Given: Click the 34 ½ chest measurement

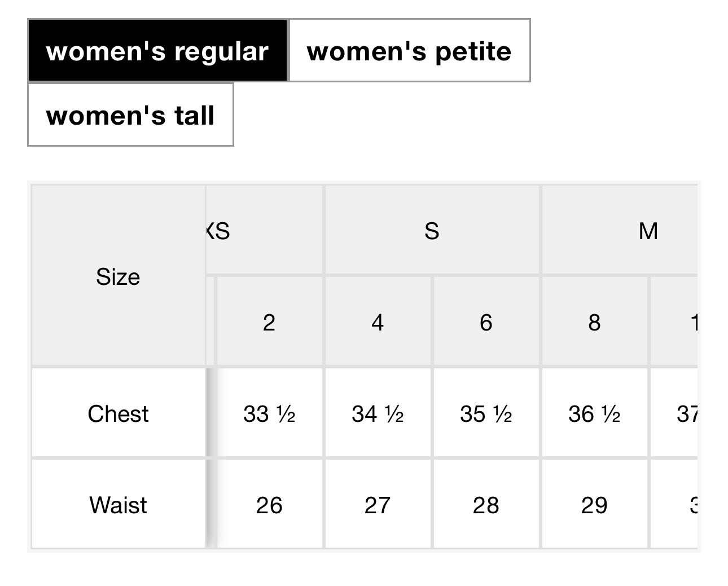Looking at the screenshot, I should (x=378, y=414).
